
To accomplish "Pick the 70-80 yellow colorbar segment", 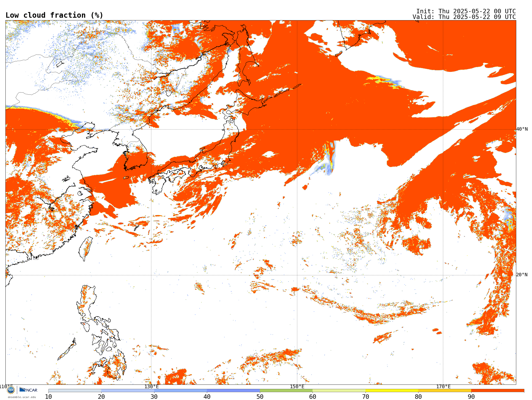I will pyautogui.click(x=392, y=391).
